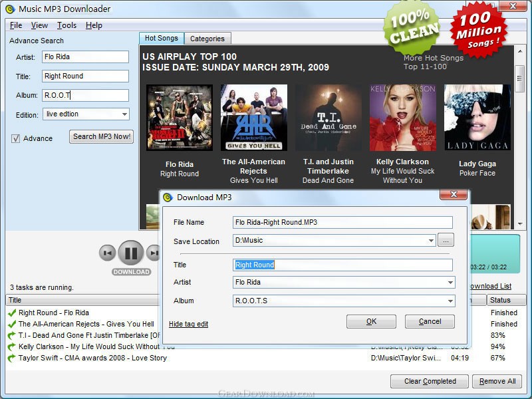Open the View menu

pos(39,25)
